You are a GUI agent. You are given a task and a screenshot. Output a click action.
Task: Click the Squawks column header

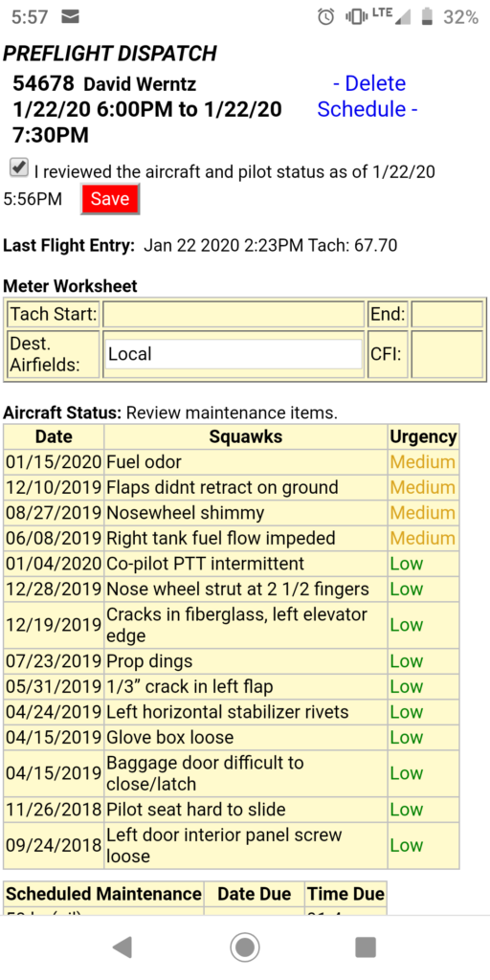246,436
